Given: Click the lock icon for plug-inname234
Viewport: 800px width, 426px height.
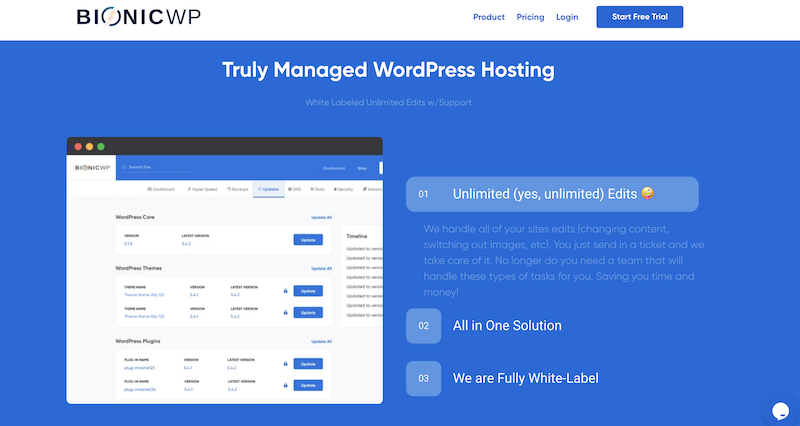Looking at the screenshot, I should [285, 385].
